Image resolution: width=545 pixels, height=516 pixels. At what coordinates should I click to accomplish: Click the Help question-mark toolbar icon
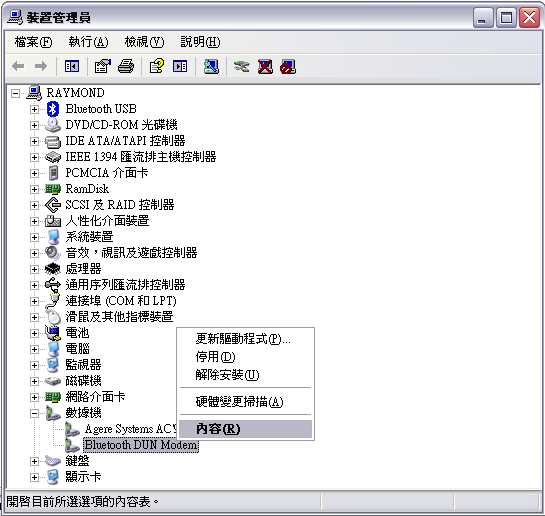pos(156,66)
